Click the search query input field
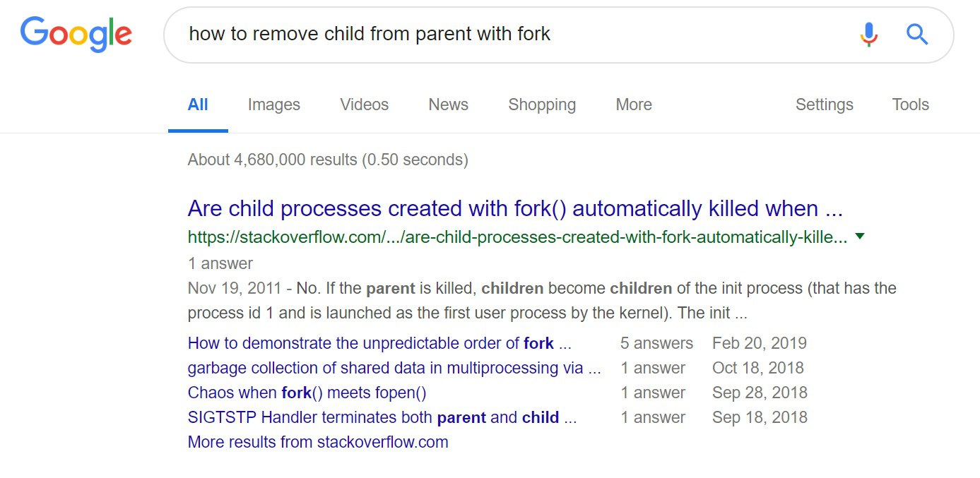 click(x=495, y=34)
